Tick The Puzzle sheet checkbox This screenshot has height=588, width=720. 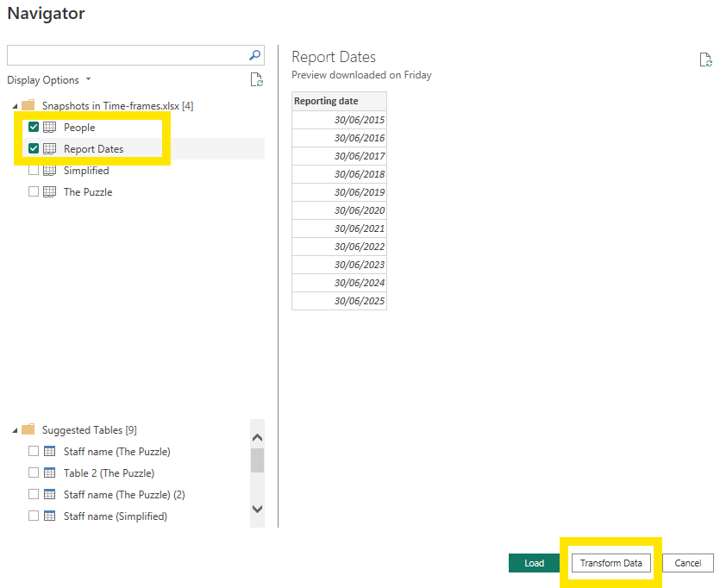[34, 192]
